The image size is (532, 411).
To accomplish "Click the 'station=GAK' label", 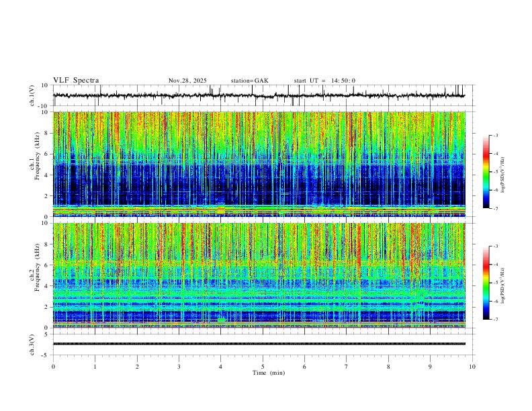I will pyautogui.click(x=249, y=81).
